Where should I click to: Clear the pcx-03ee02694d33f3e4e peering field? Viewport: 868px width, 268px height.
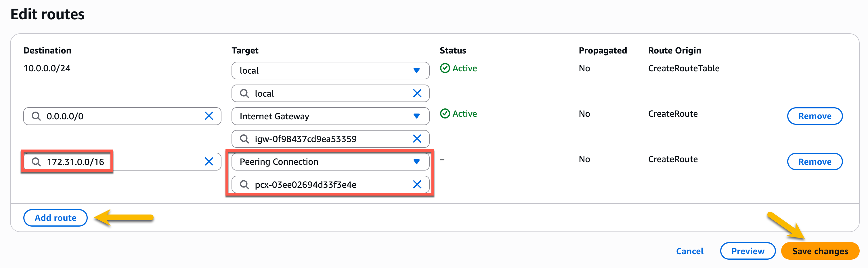coord(417,185)
